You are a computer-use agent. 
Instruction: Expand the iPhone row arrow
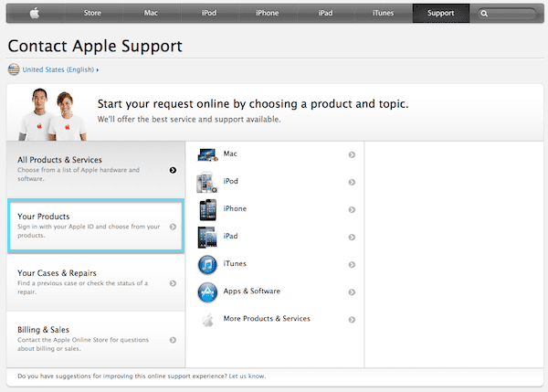pos(352,209)
